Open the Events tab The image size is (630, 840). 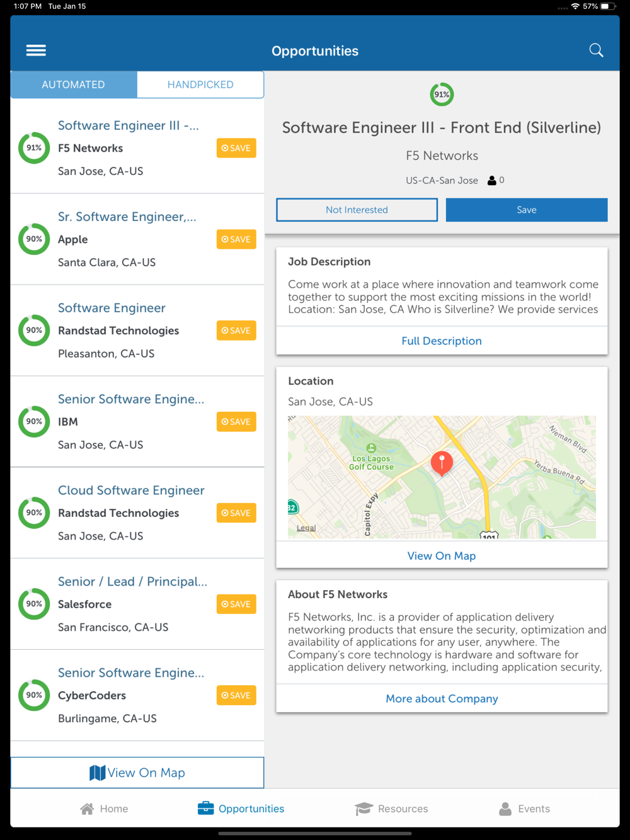[524, 809]
